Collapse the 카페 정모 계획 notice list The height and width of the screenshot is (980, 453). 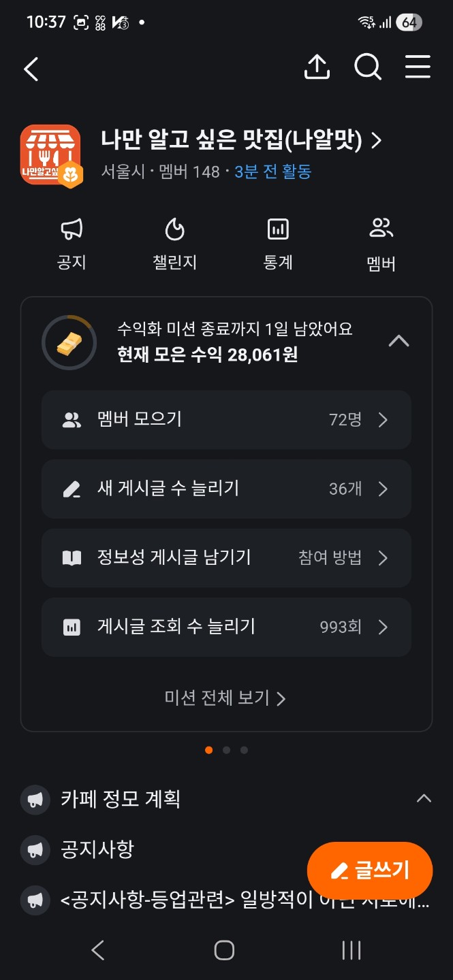pos(424,798)
